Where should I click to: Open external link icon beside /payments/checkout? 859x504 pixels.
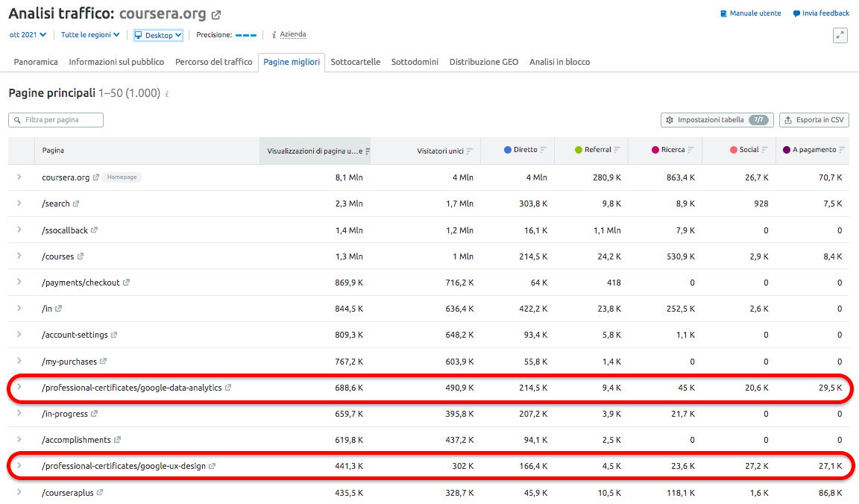point(126,283)
